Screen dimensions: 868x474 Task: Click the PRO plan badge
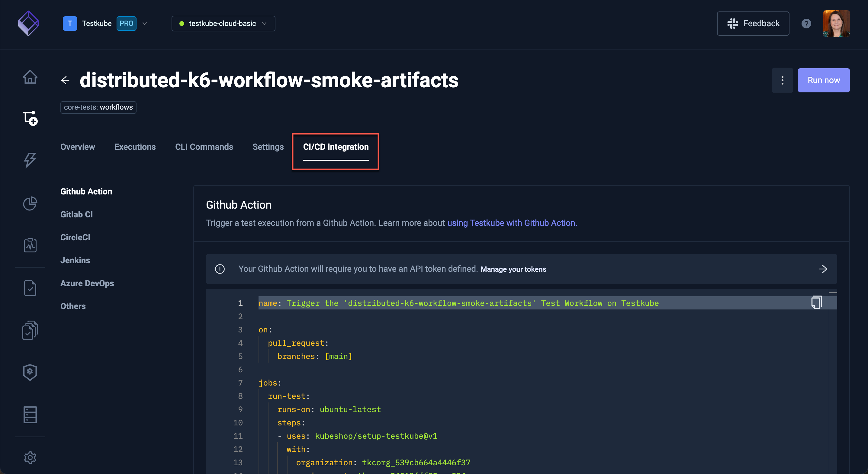pos(126,24)
